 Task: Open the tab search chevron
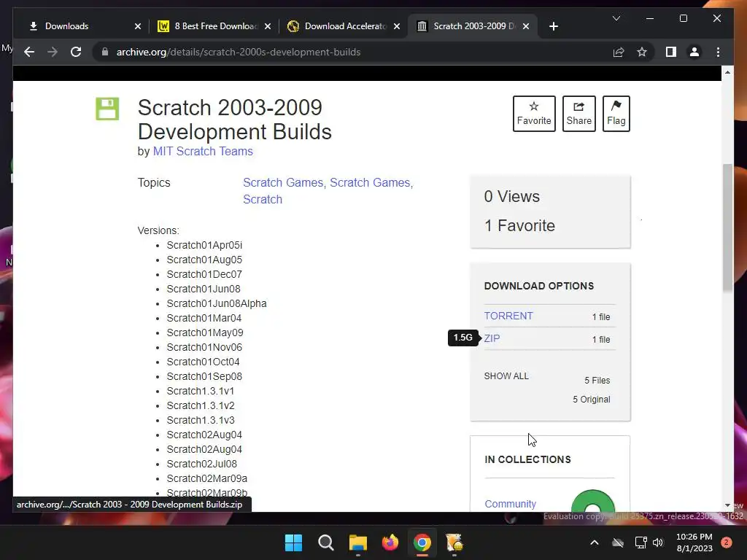pyautogui.click(x=616, y=18)
